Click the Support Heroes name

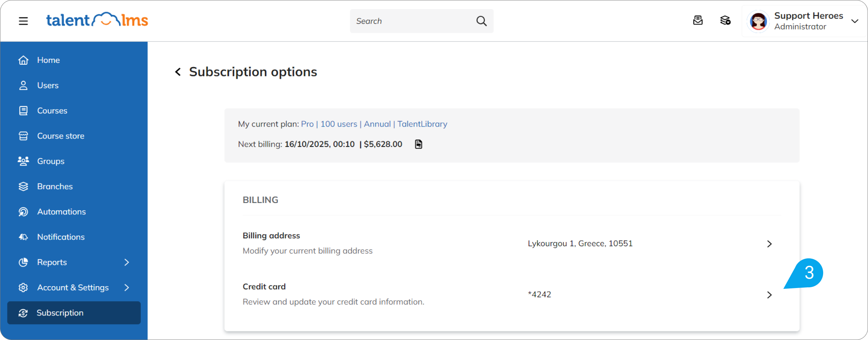pyautogui.click(x=809, y=16)
